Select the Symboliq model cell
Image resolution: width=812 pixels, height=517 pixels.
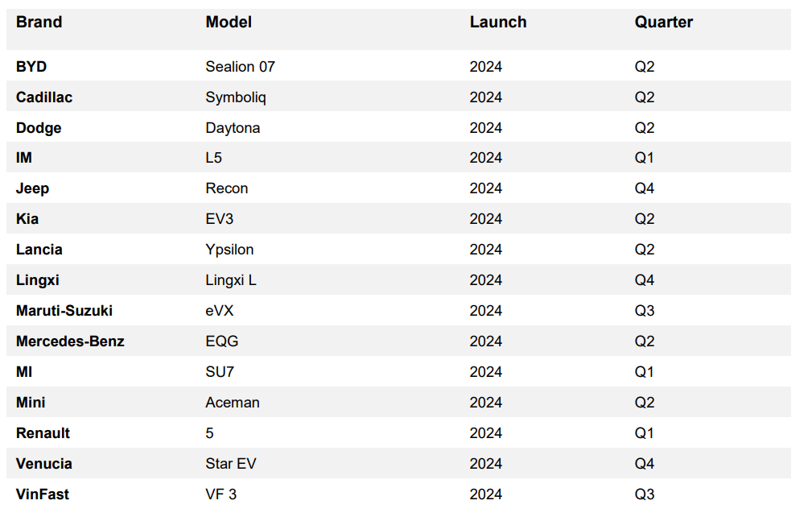tap(236, 97)
